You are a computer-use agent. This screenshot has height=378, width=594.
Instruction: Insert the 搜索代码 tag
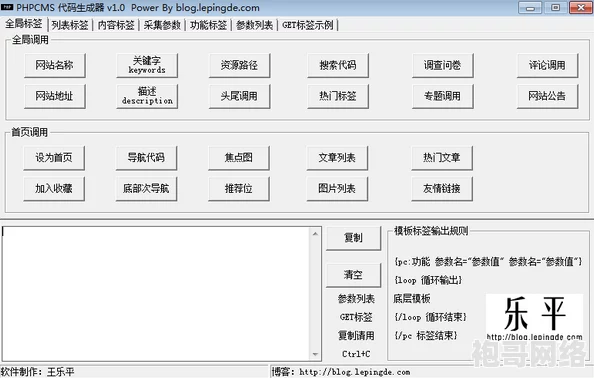[x=338, y=65]
